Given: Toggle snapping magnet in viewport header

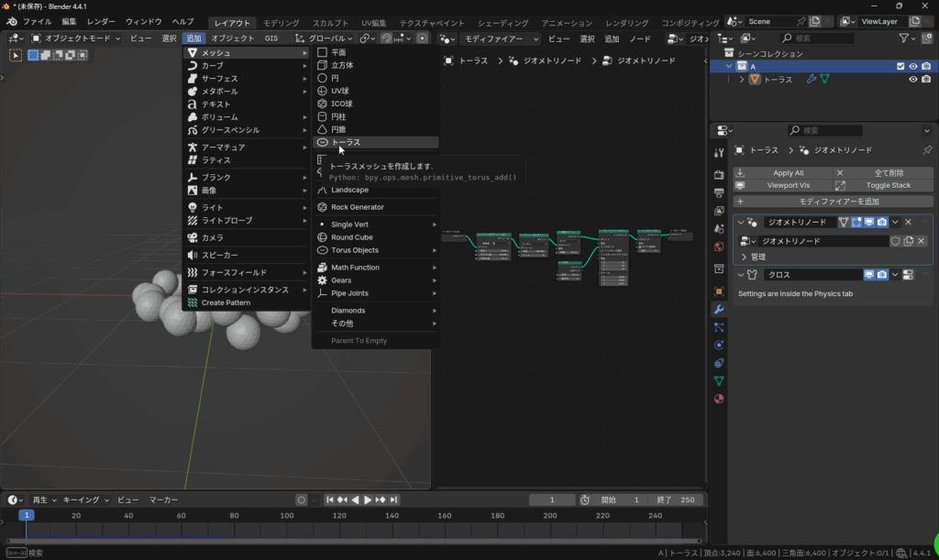Looking at the screenshot, I should [386, 38].
